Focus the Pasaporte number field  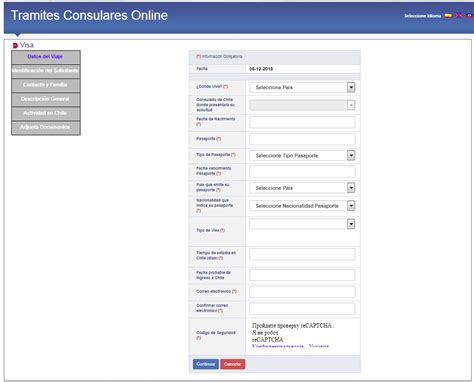pos(302,139)
